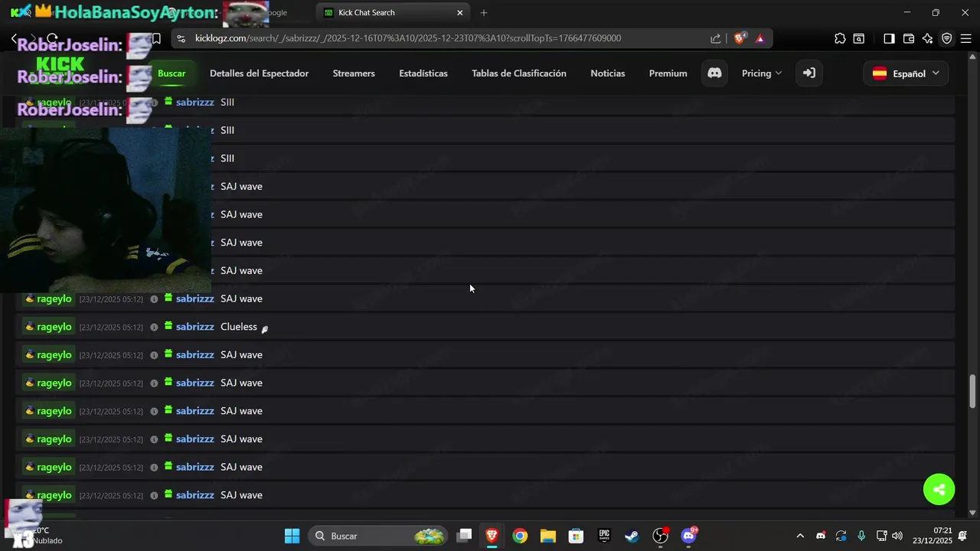Viewport: 980px width, 551px height.
Task: Open the site settings icon beside the URL
Action: (x=181, y=38)
